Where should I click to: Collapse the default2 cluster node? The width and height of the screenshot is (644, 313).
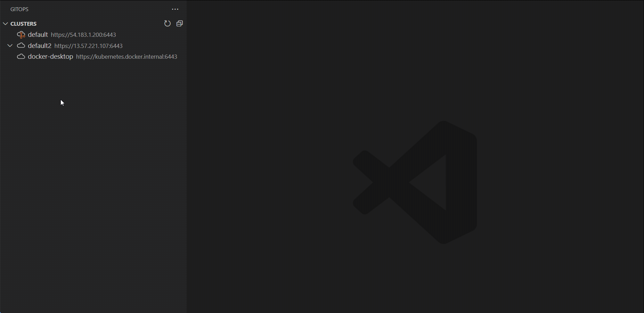10,46
